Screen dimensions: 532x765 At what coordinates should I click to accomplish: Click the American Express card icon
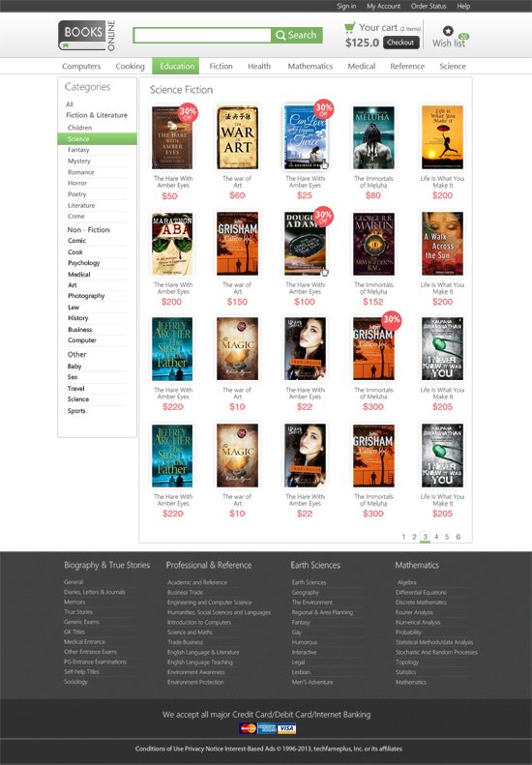(x=267, y=729)
